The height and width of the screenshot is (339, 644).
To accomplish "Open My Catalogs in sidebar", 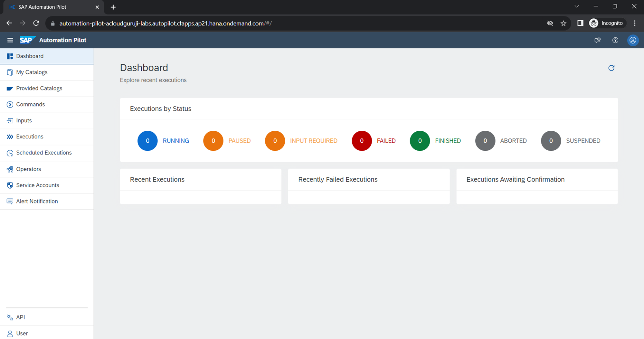I will coord(32,72).
